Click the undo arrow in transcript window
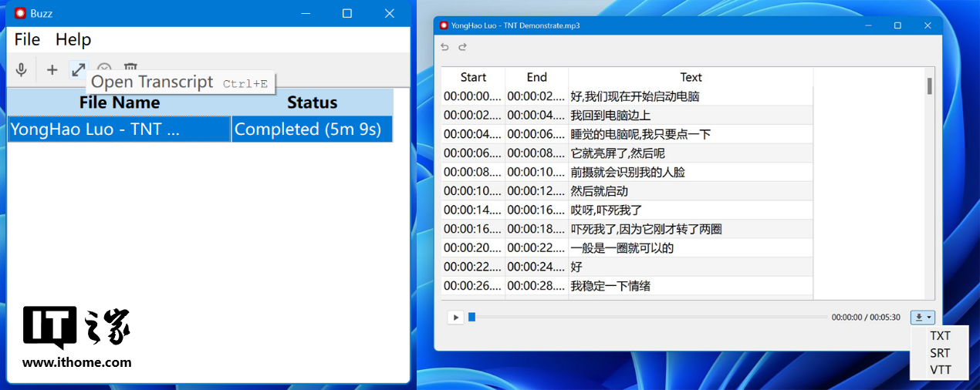The width and height of the screenshot is (980, 390). click(444, 47)
